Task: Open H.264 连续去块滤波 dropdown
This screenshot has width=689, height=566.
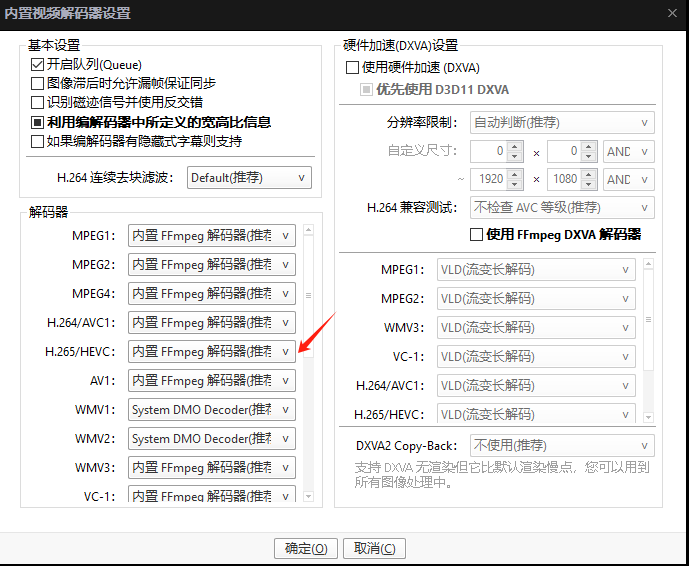Action: pos(249,178)
